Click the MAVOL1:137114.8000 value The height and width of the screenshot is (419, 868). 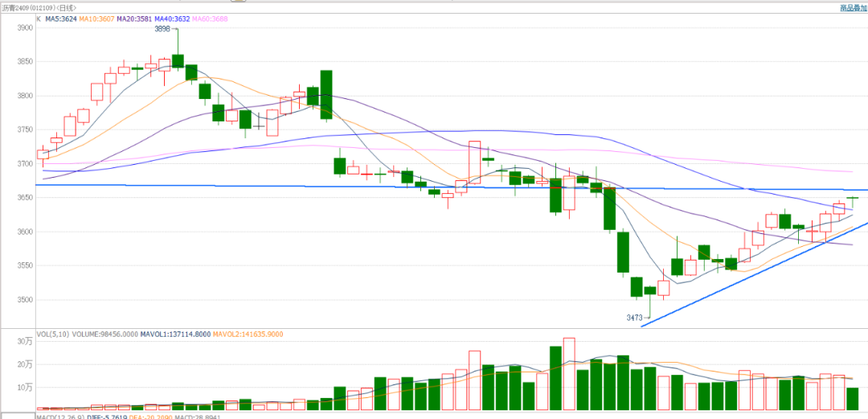click(x=175, y=335)
